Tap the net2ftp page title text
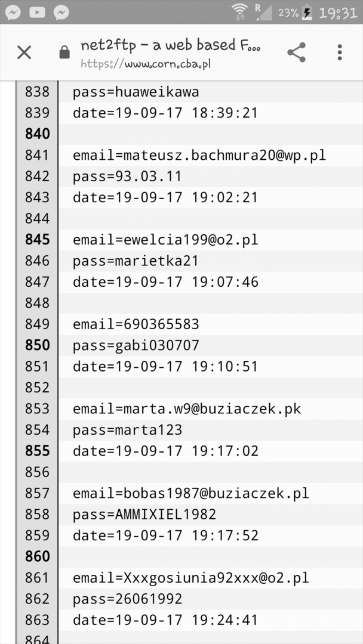The image size is (363, 644). tap(170, 45)
